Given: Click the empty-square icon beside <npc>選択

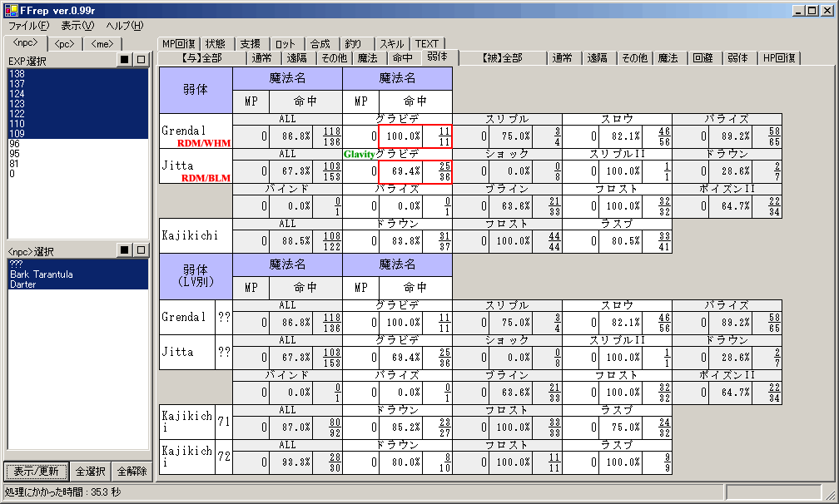Looking at the screenshot, I should point(141,250).
